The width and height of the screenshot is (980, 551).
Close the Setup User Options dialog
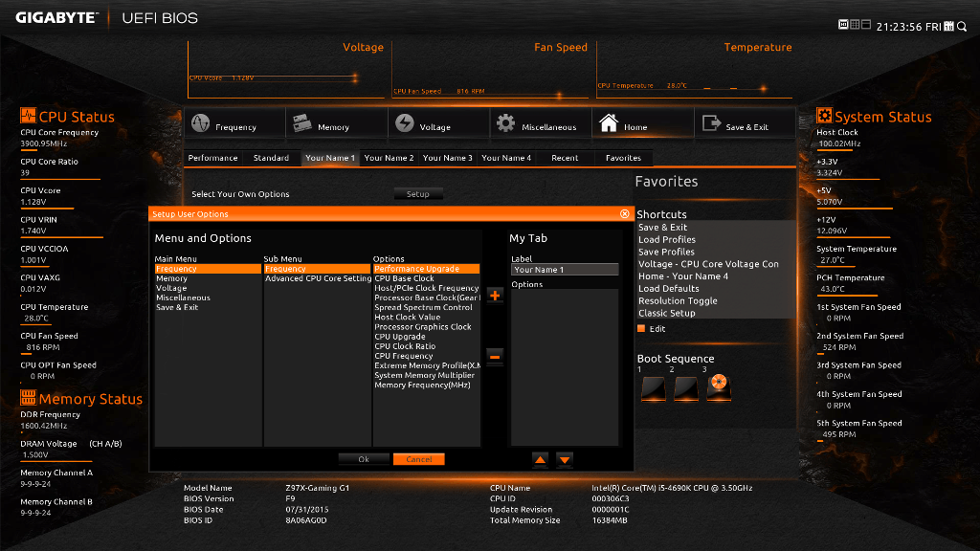624,213
